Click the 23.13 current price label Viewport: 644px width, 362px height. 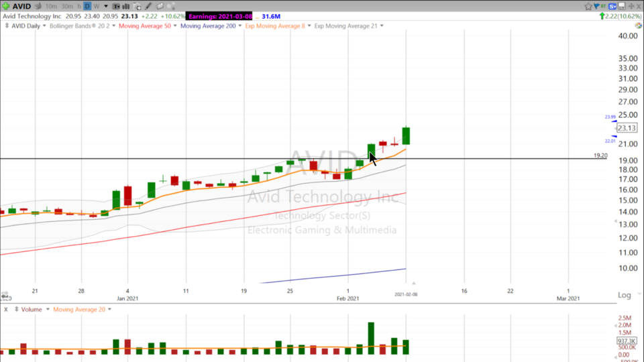[627, 128]
